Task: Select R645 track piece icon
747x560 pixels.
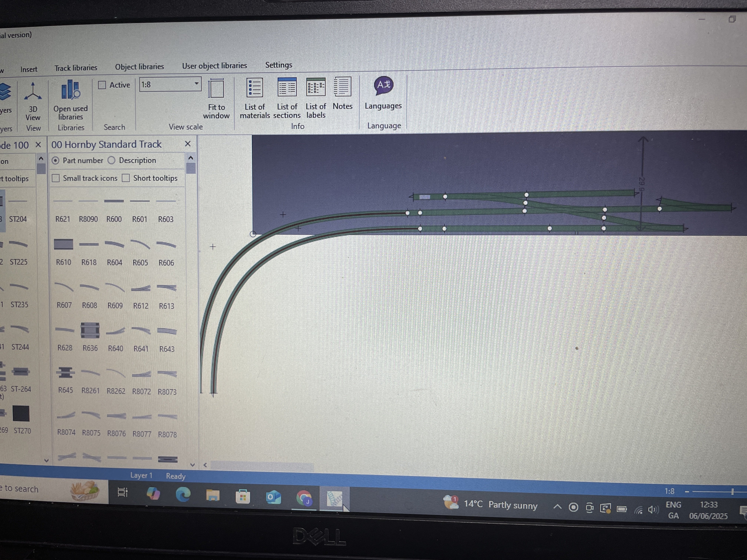Action: click(65, 373)
